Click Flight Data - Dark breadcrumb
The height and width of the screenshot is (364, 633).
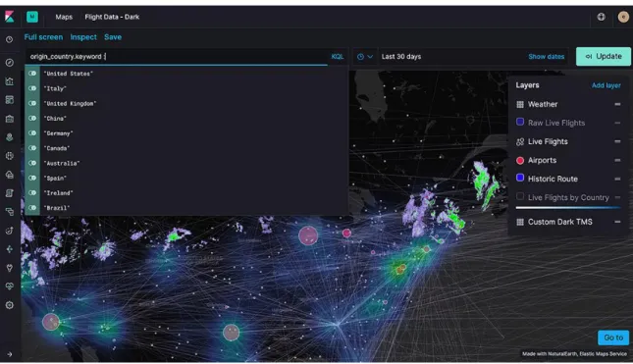[x=112, y=17]
